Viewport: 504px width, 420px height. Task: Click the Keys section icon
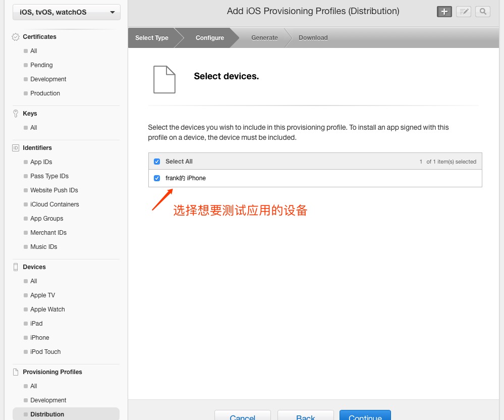click(x=16, y=114)
